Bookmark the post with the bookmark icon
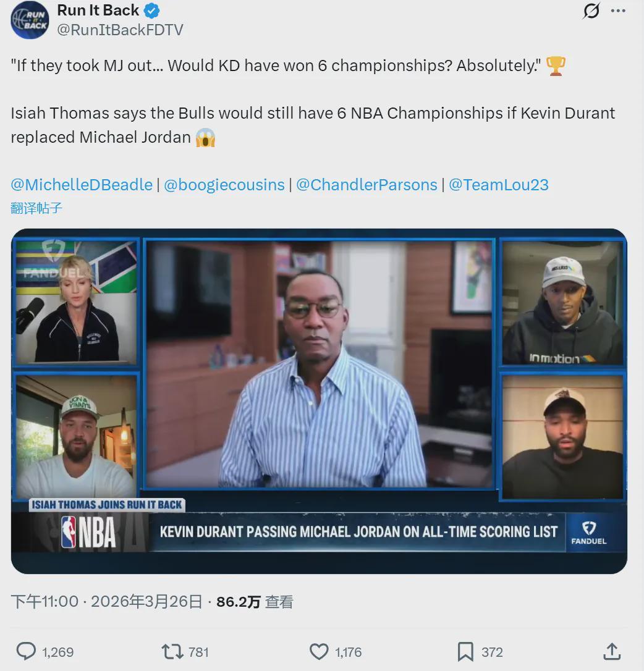 [x=465, y=652]
